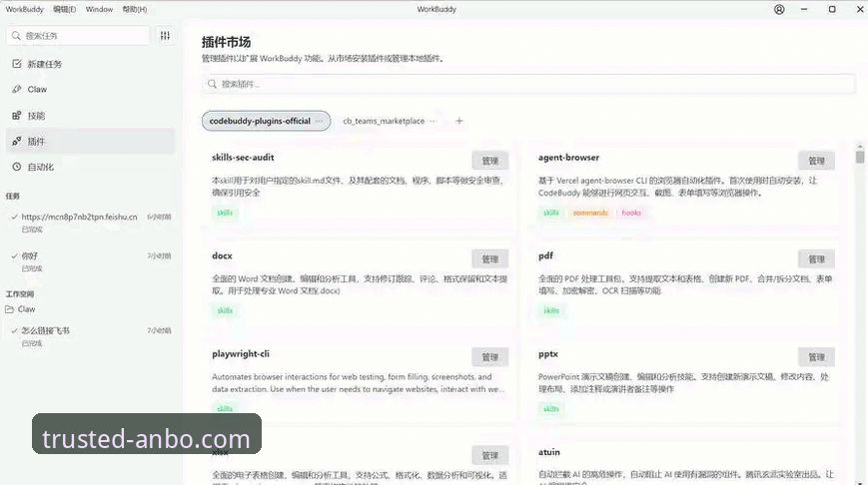Viewport: 868px width, 485px height.
Task: Open the WorkBuddy menu in menu bar
Action: (x=24, y=9)
